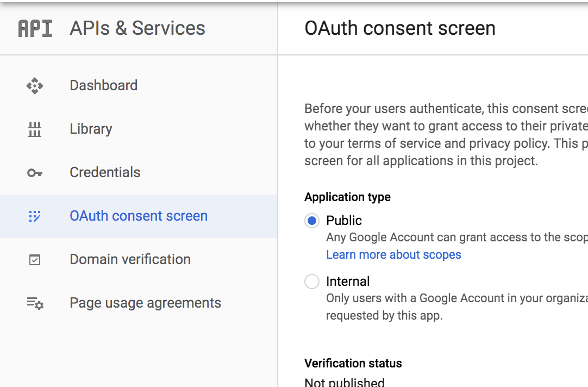The width and height of the screenshot is (588, 387).
Task: Click the Credentials key icon
Action: click(x=35, y=172)
